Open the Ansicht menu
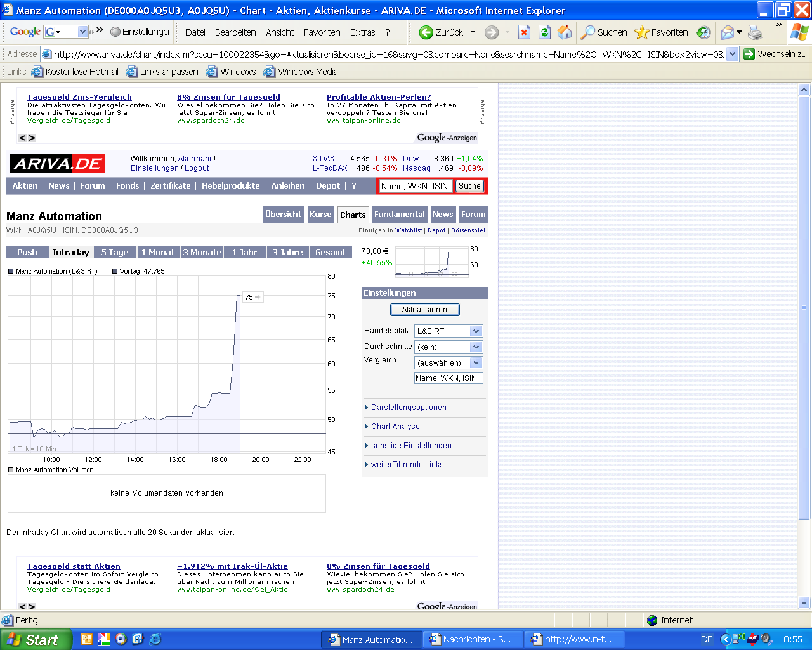 point(280,32)
